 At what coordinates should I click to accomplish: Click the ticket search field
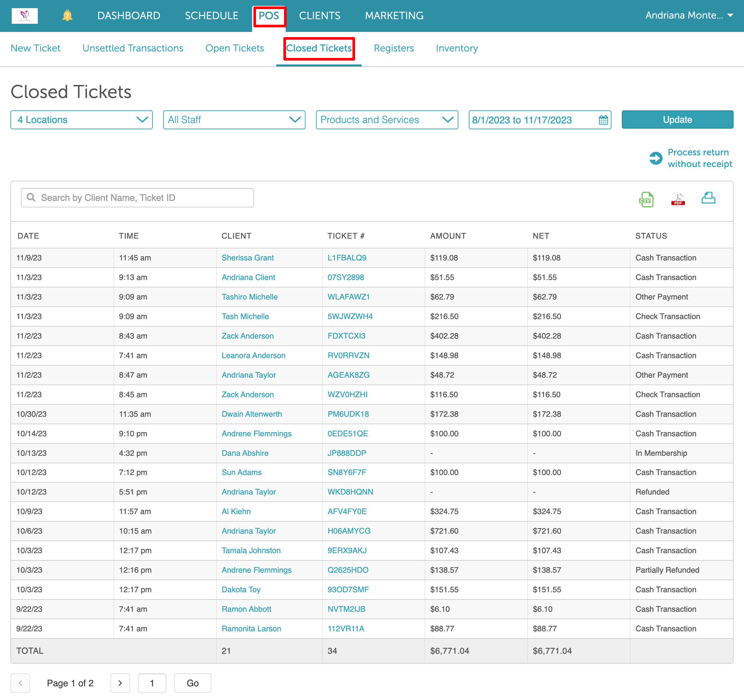tap(137, 198)
